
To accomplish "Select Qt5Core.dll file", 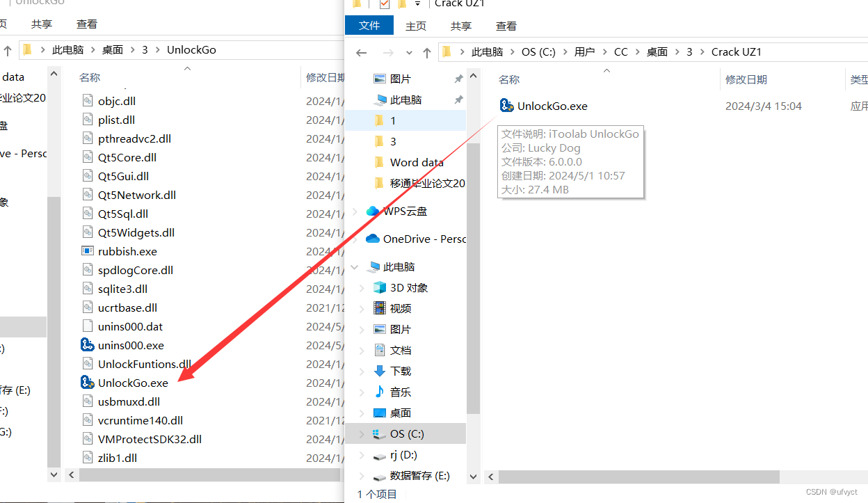I will (x=127, y=157).
